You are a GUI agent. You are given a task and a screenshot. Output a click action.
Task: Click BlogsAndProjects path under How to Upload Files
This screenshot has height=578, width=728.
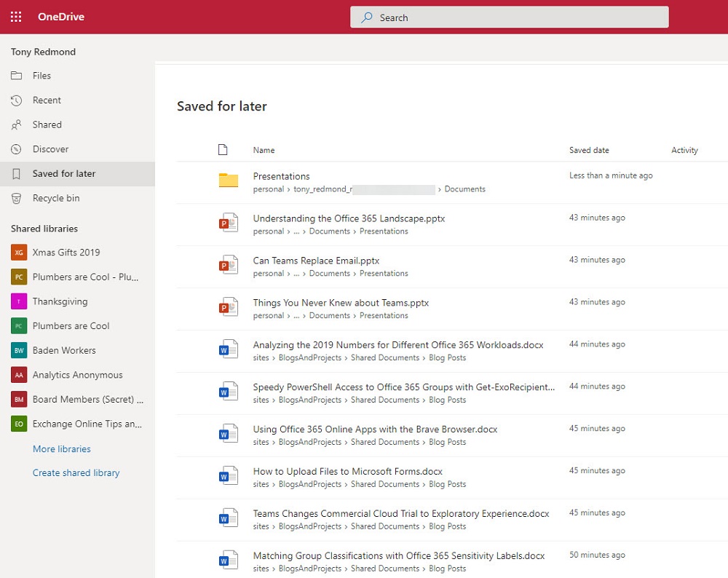309,484
